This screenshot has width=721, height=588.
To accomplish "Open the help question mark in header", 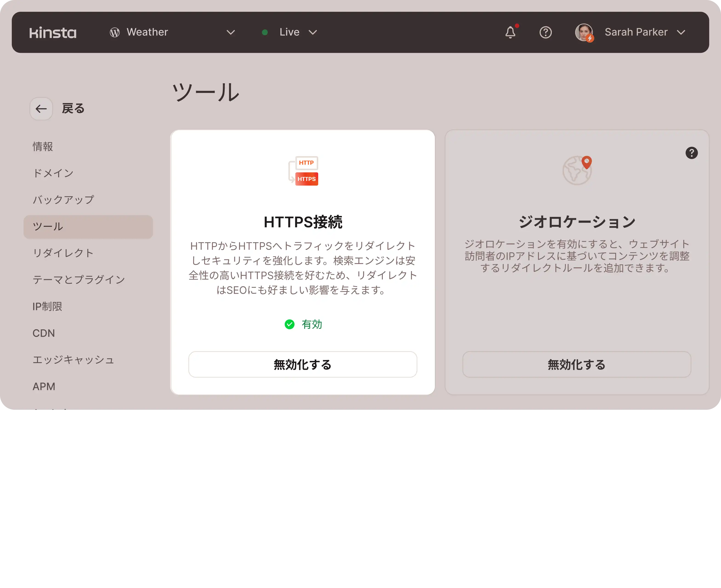I will pyautogui.click(x=545, y=33).
